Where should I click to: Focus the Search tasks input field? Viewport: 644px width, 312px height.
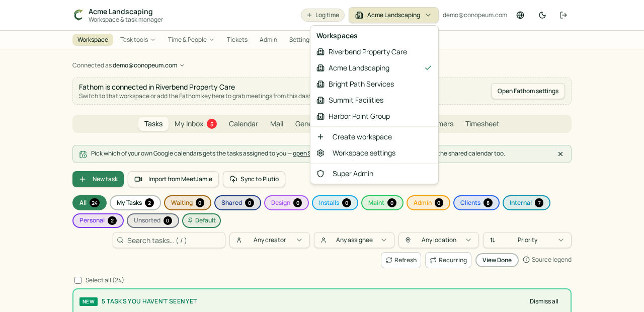(x=169, y=240)
